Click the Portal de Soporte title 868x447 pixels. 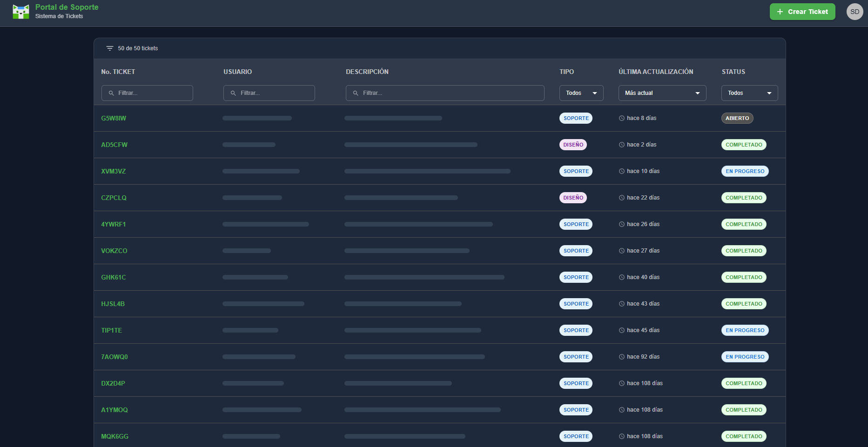[x=67, y=7]
